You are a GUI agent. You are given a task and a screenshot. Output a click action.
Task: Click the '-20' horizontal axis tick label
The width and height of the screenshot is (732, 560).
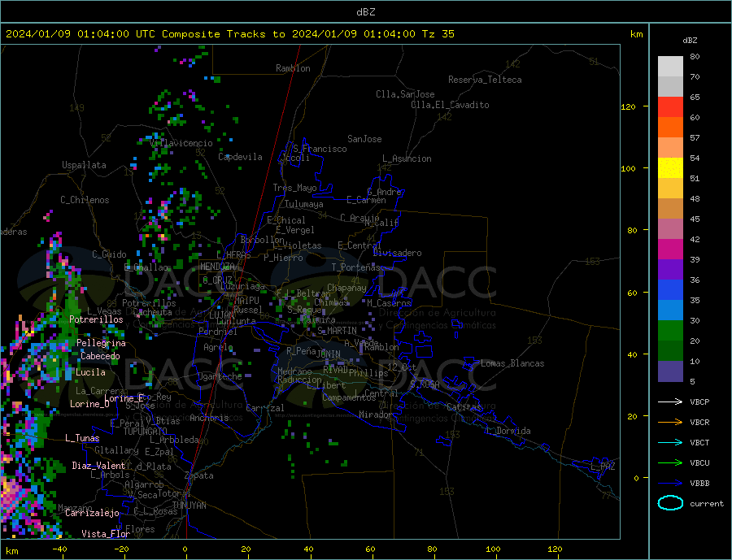pyautogui.click(x=121, y=549)
